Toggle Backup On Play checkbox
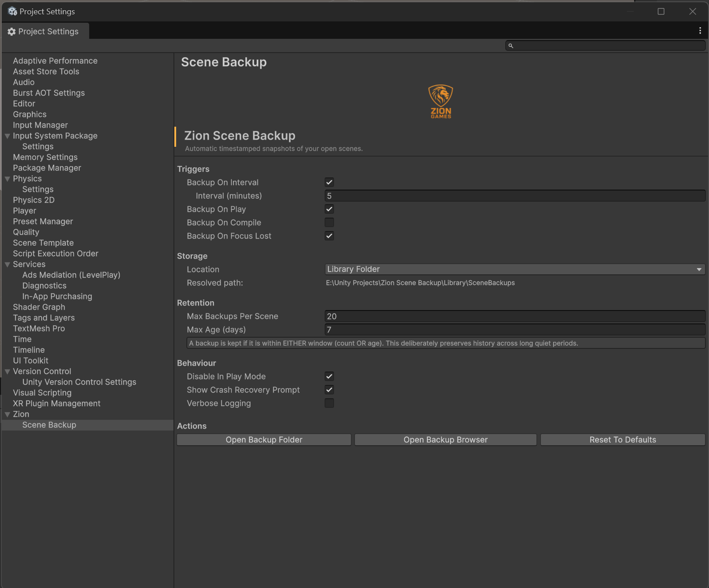This screenshot has height=588, width=709. pyautogui.click(x=329, y=209)
